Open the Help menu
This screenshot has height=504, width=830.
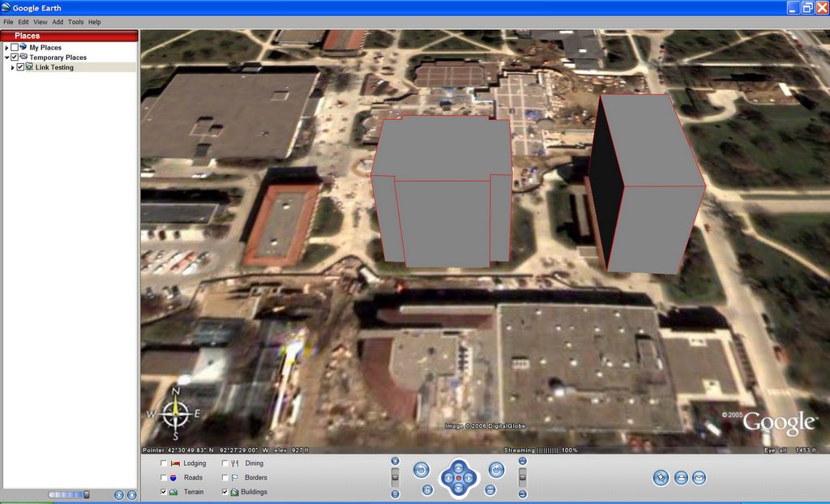[x=95, y=22]
